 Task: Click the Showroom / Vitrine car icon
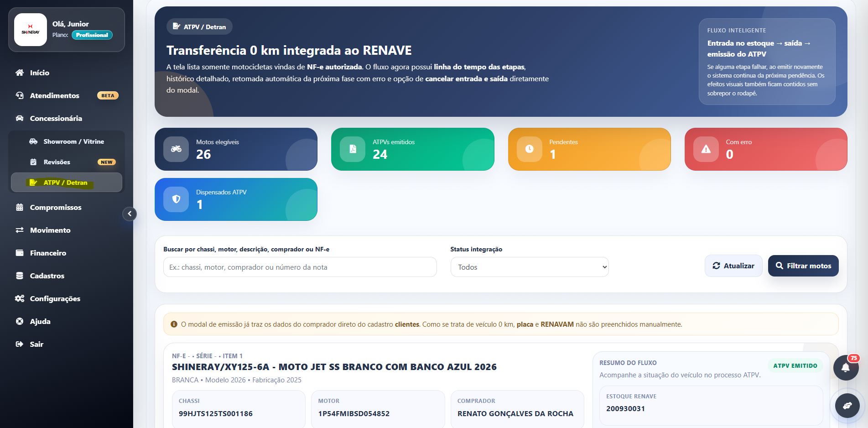[x=33, y=141]
